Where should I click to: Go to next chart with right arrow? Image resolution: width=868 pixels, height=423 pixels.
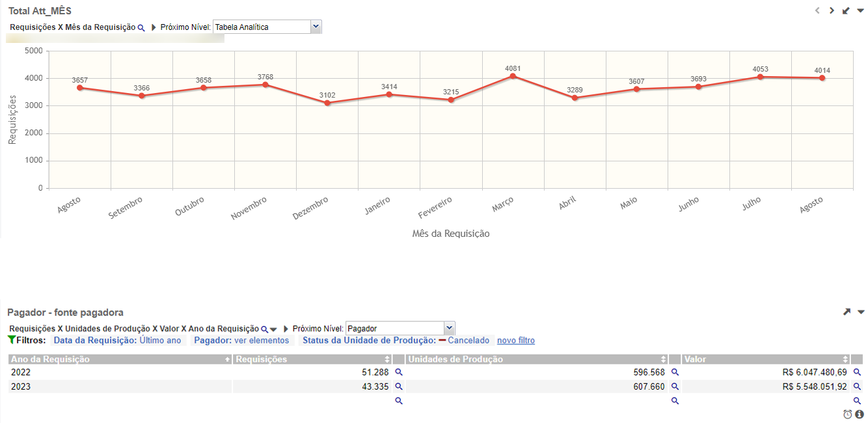(832, 10)
